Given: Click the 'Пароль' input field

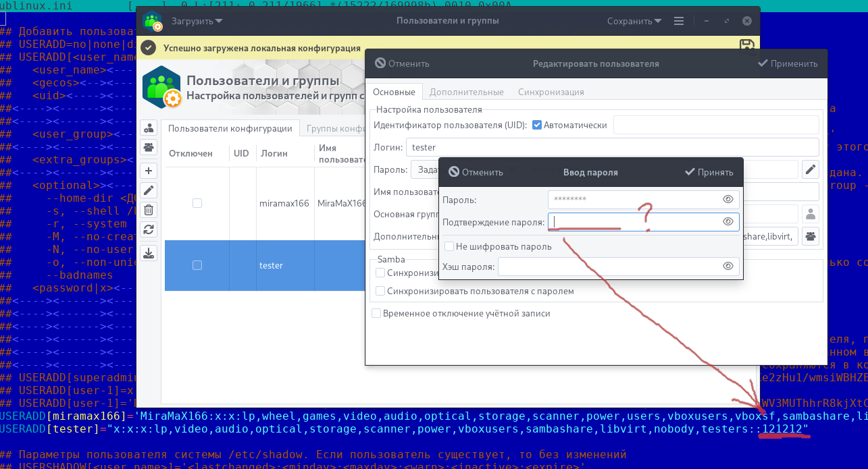Looking at the screenshot, I should (x=643, y=199).
